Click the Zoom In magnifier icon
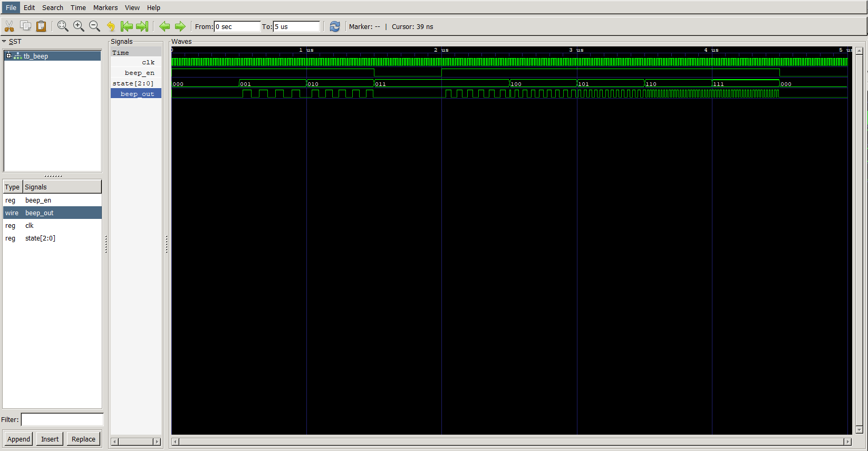This screenshot has width=868, height=451. point(79,26)
